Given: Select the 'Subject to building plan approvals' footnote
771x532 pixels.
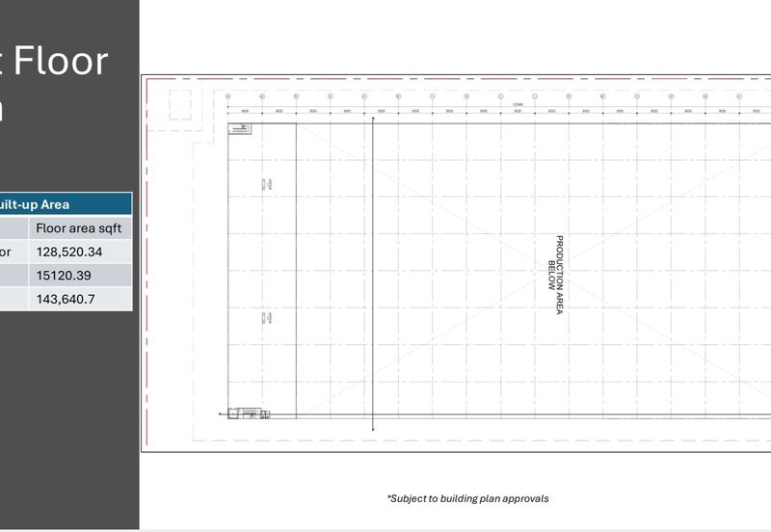Looking at the screenshot, I should (467, 498).
